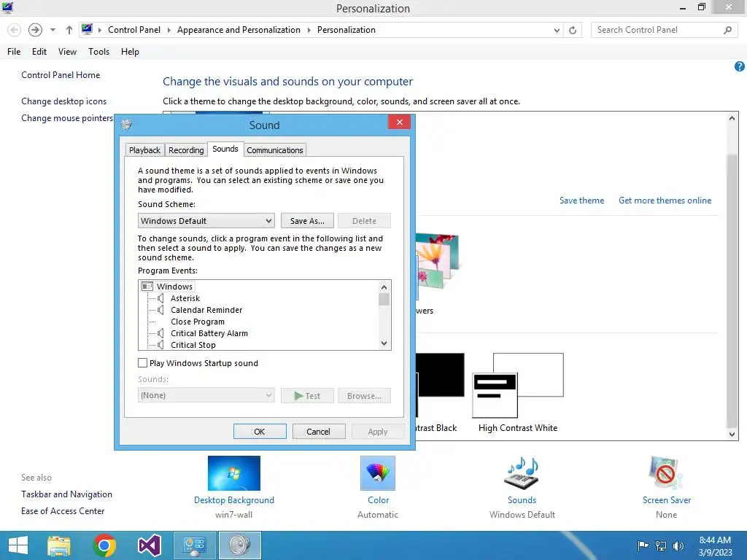Open File Explorer from taskbar
Image resolution: width=747 pixels, height=560 pixels.
coord(59,545)
